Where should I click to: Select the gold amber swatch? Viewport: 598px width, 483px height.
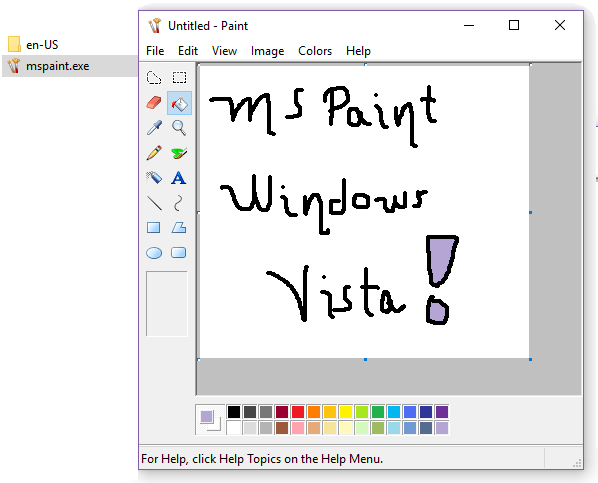[330, 412]
